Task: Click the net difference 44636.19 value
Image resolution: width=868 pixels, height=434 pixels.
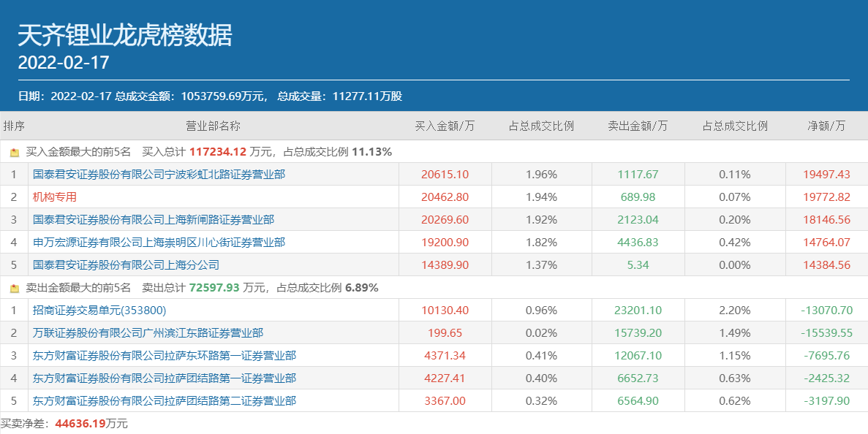Action: point(80,424)
